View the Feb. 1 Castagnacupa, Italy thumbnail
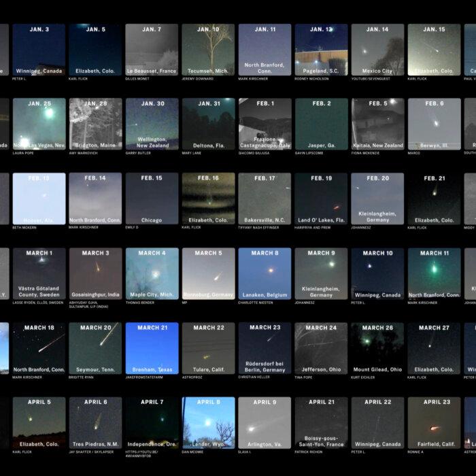The image size is (476, 476). (x=265, y=124)
